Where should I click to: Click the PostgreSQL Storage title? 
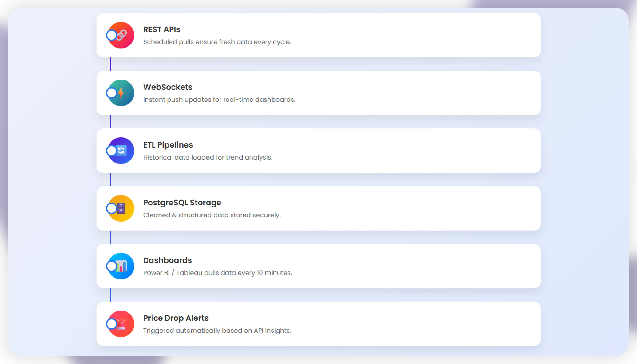182,203
